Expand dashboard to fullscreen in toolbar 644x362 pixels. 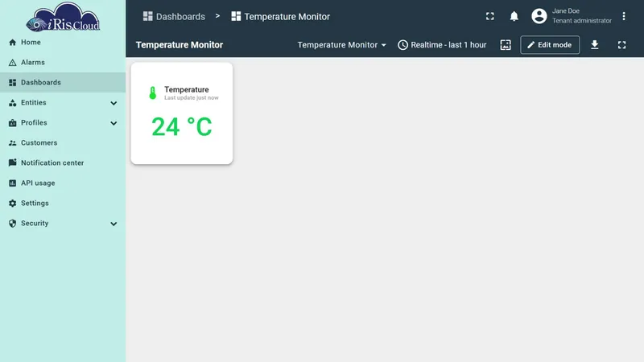[x=621, y=45]
